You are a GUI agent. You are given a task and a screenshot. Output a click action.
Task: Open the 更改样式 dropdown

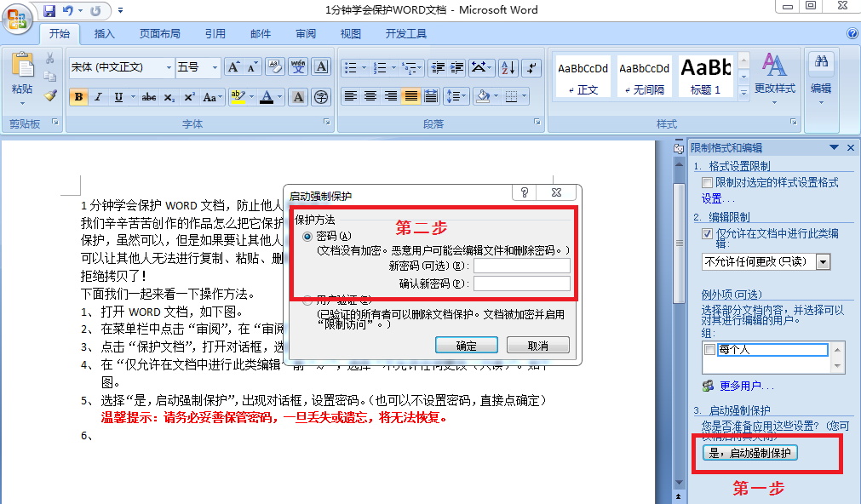tap(774, 78)
